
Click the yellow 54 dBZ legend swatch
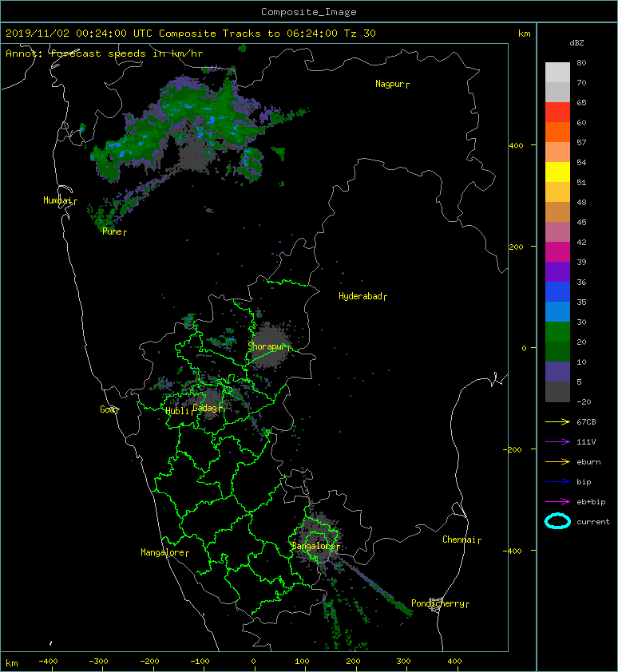[557, 172]
